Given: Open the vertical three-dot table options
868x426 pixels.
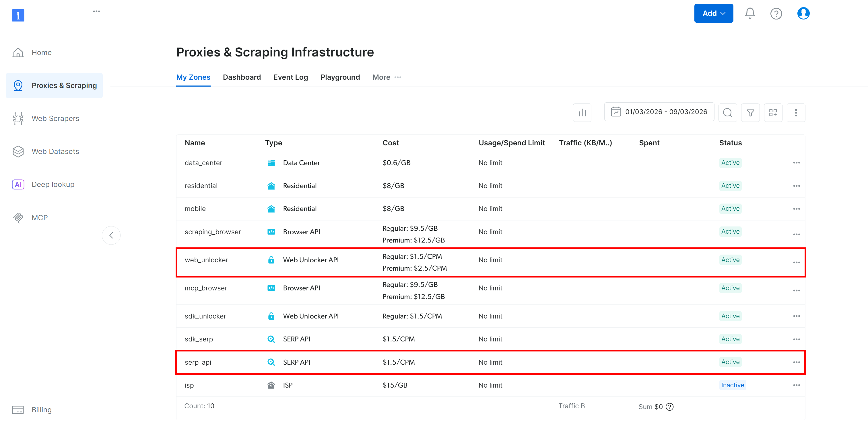Looking at the screenshot, I should click(x=796, y=112).
